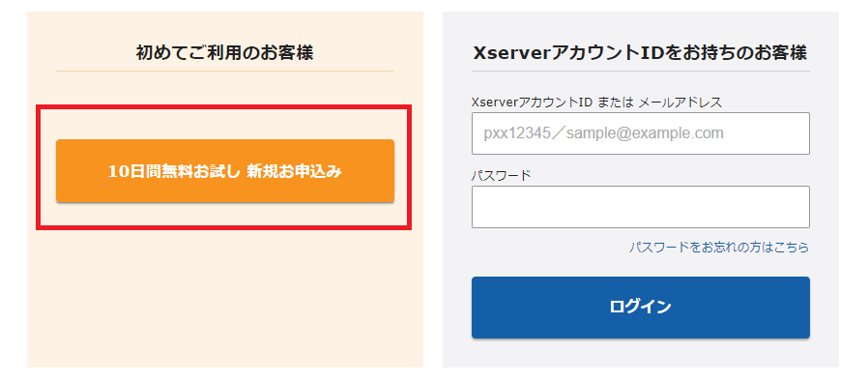
Task: Click the pxx12345／sample@example.com placeholder text
Action: [603, 133]
